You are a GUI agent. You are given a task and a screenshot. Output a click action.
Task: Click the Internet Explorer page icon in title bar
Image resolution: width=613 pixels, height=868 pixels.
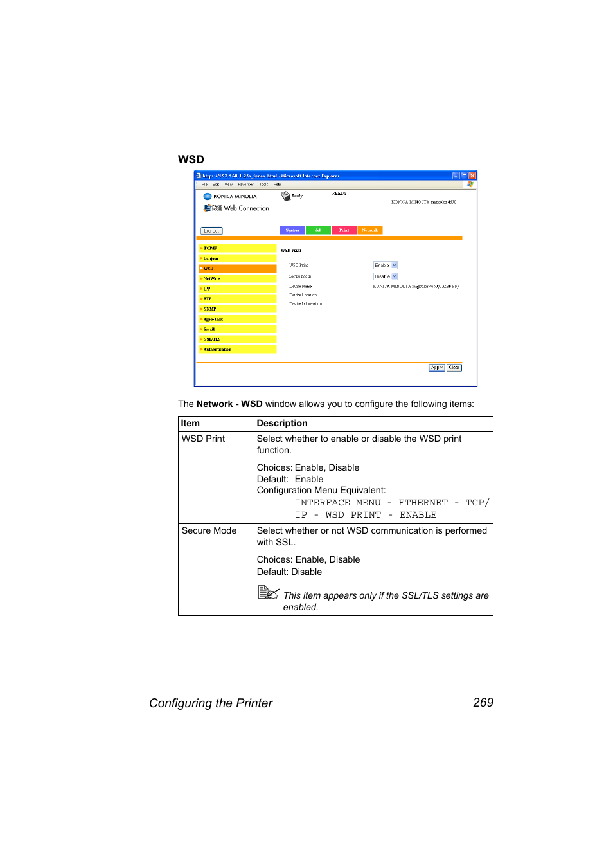(199, 176)
